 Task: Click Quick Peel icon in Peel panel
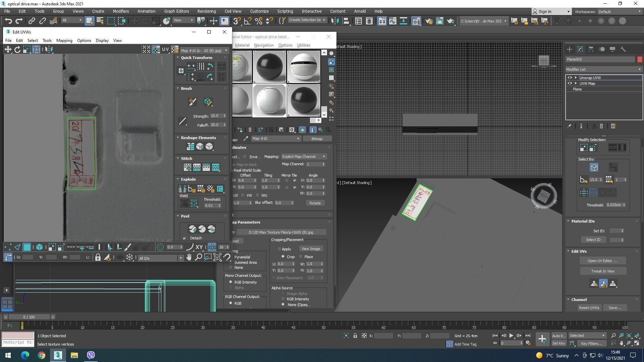point(193,229)
